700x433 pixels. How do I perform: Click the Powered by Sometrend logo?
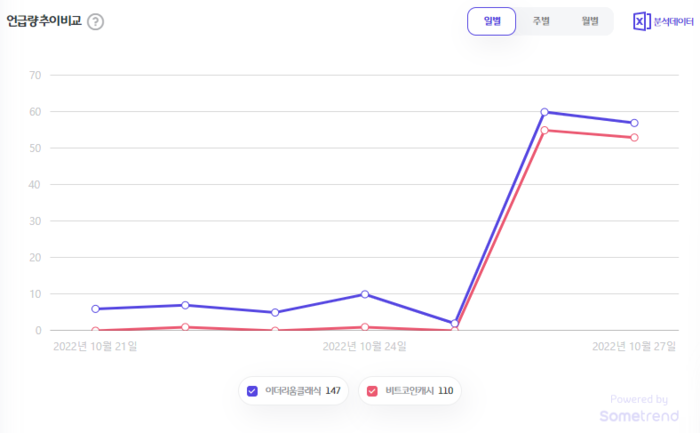(639, 408)
